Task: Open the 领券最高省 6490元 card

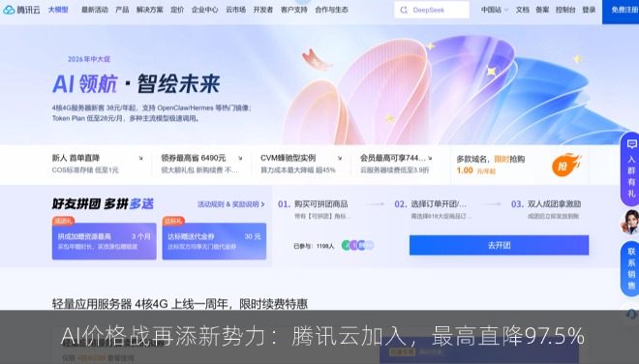Action: (x=201, y=164)
